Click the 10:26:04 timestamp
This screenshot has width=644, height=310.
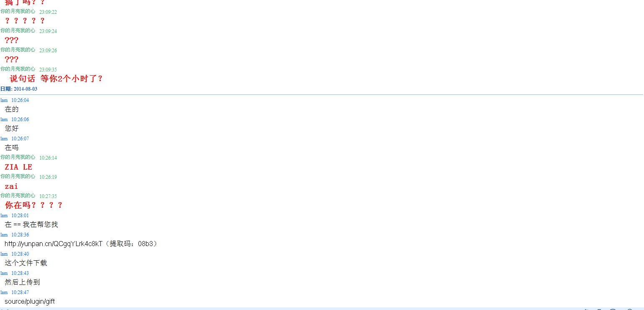click(x=20, y=100)
